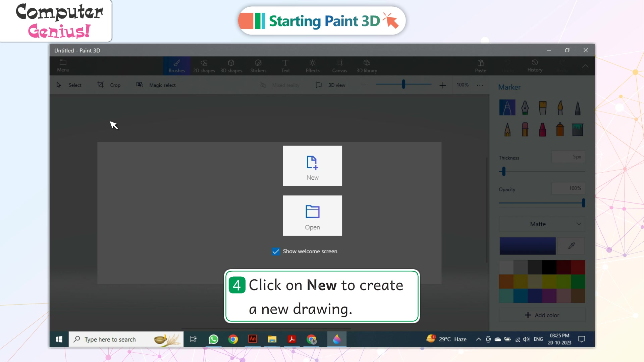The image size is (644, 362).
Task: Open the 2D shapes tab
Action: [204, 66]
